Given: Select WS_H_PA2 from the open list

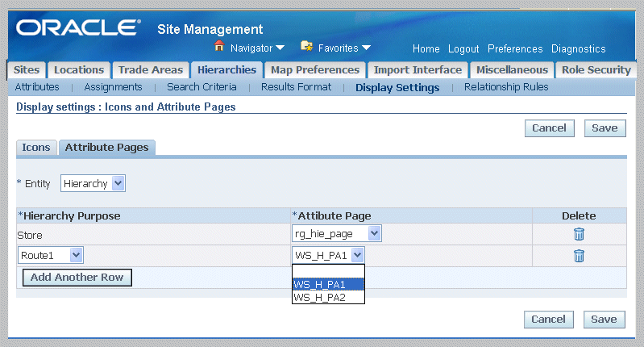Looking at the screenshot, I should click(x=328, y=297).
